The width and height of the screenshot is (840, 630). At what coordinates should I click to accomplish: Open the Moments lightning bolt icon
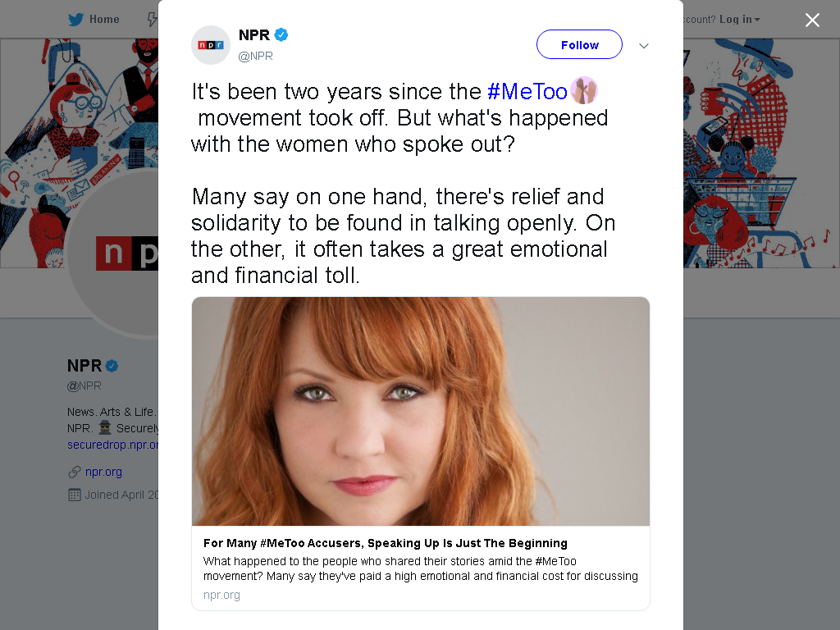(x=153, y=20)
